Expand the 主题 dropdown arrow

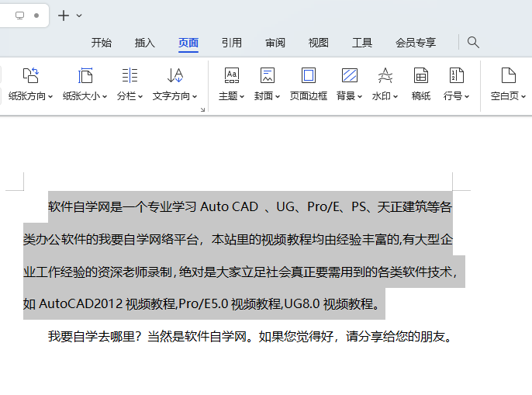click(x=242, y=96)
